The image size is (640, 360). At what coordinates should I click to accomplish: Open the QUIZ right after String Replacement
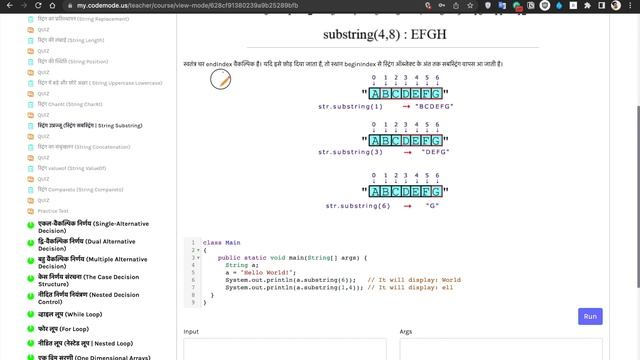[43, 29]
